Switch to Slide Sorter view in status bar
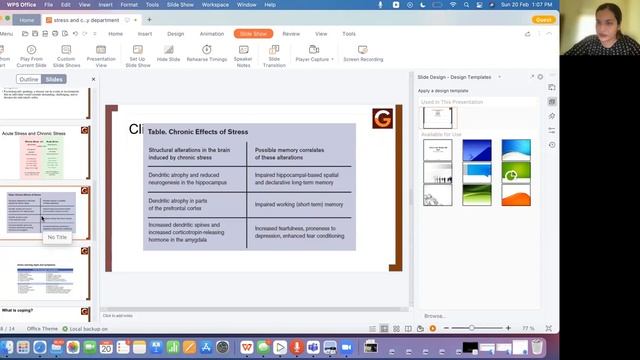Screen dimensions: 640x360 [x=396, y=329]
